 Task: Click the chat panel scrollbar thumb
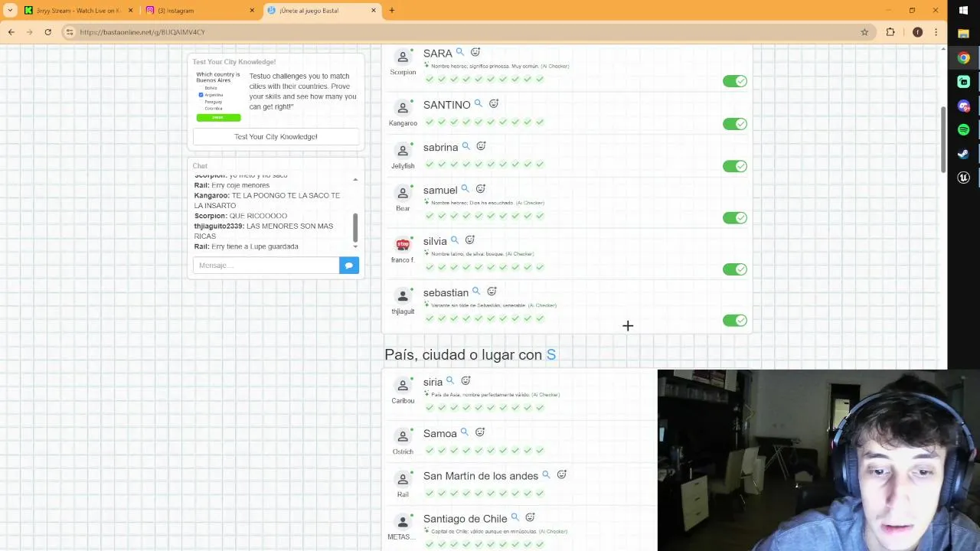[355, 227]
